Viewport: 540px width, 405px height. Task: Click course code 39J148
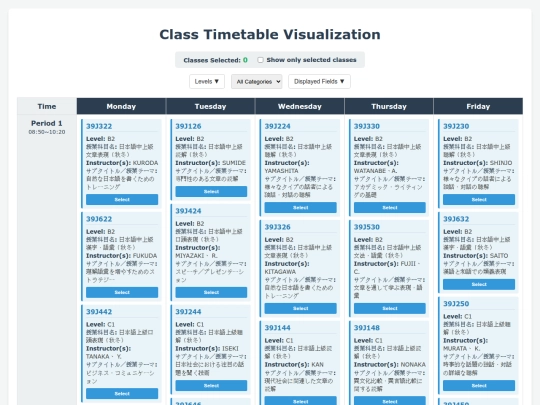[x=367, y=328]
